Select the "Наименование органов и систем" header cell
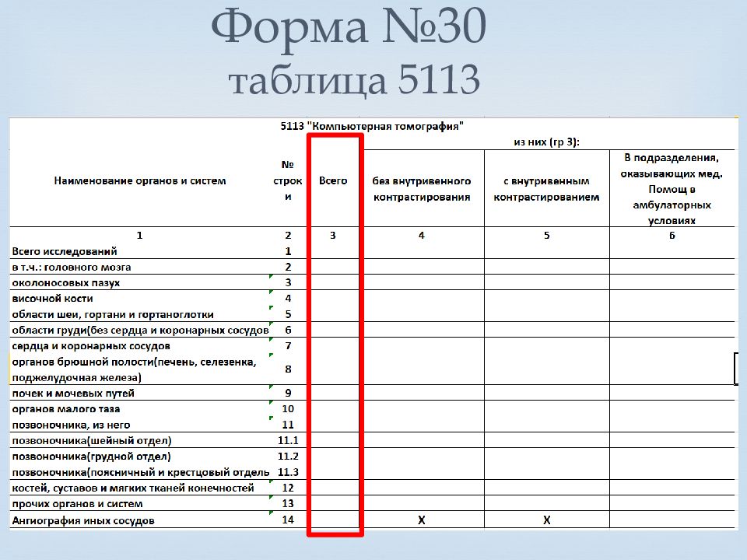Image resolution: width=747 pixels, height=560 pixels. [x=140, y=181]
